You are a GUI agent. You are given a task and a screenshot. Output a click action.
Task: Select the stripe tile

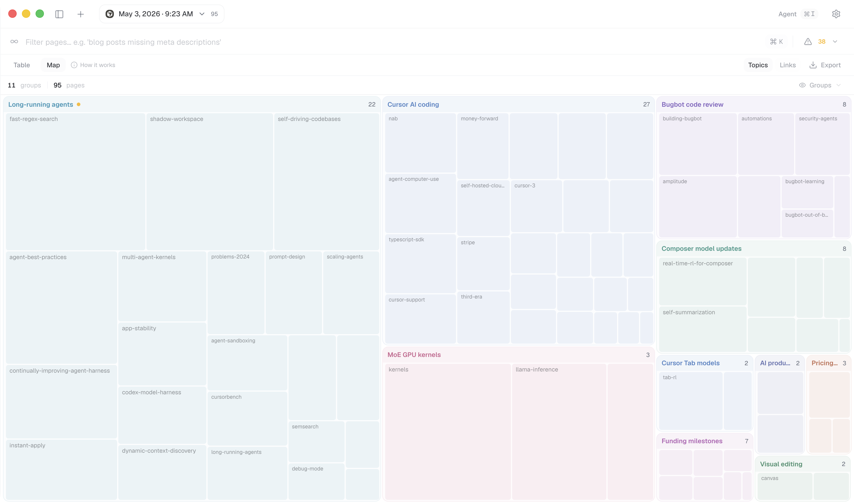(x=483, y=264)
